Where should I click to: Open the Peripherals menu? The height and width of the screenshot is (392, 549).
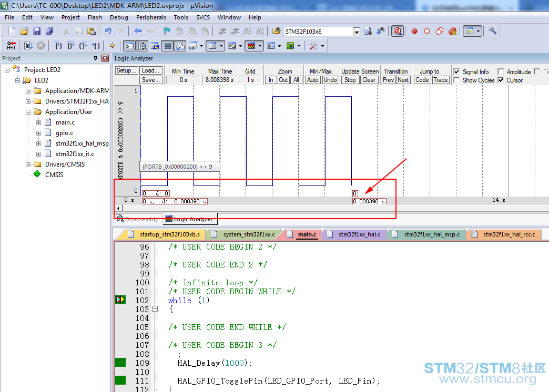[x=151, y=17]
